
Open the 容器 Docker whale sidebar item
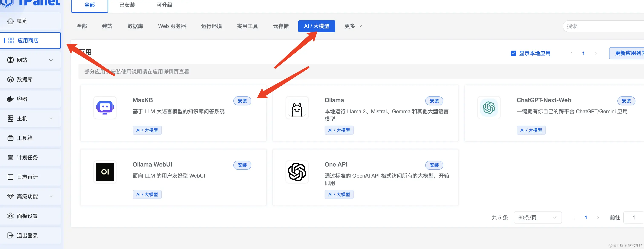10,99
